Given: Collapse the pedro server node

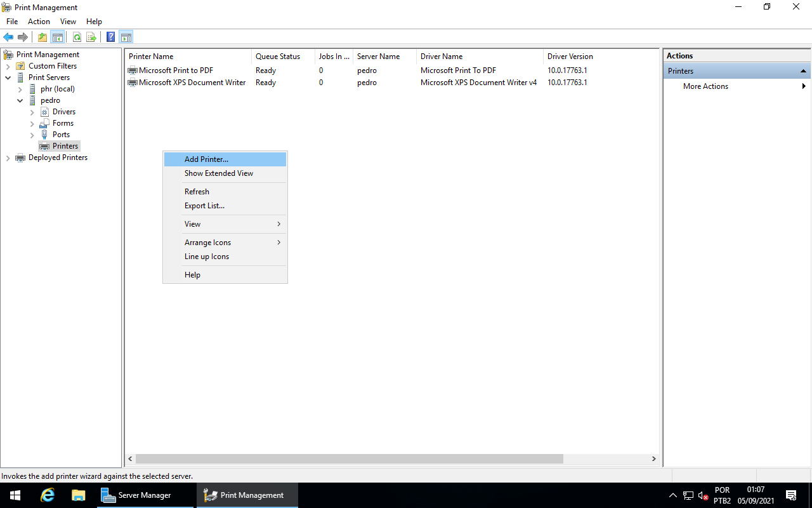Looking at the screenshot, I should (x=20, y=100).
